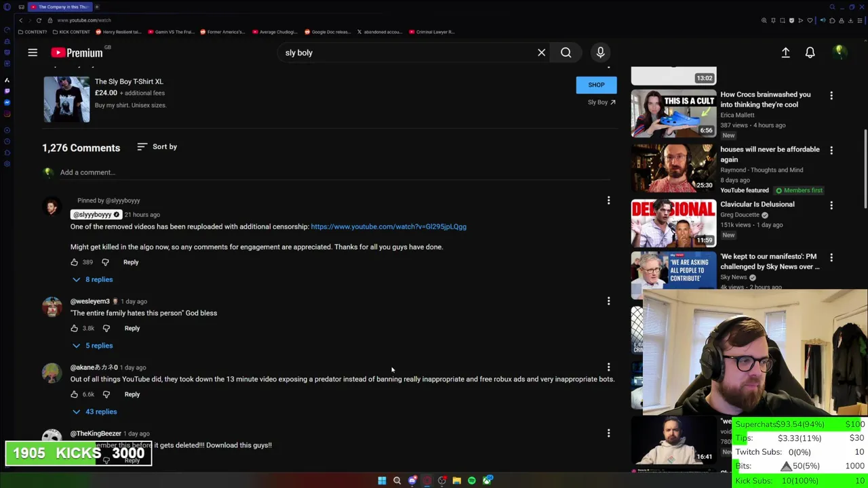868x488 pixels.
Task: Open the Create upload icon
Action: [785, 53]
